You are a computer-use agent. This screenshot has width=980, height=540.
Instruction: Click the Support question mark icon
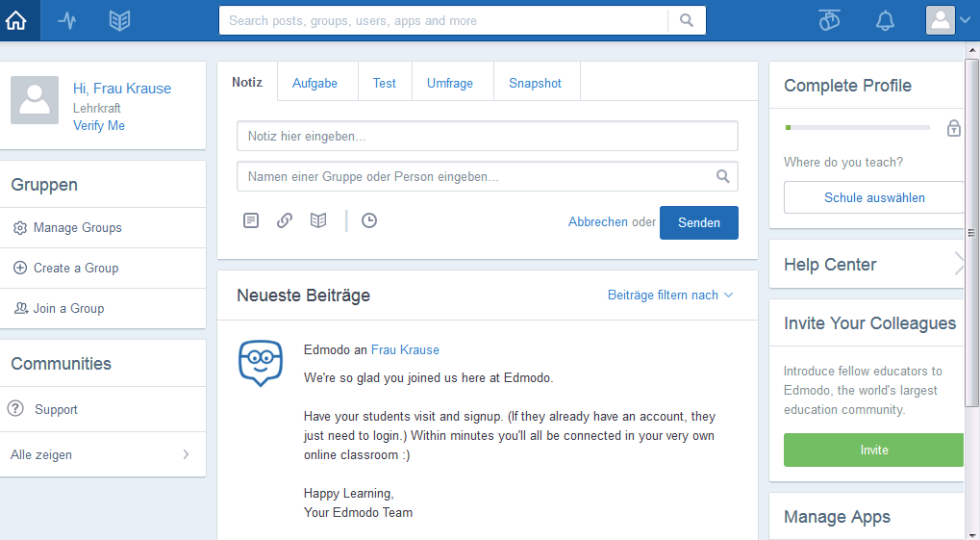pyautogui.click(x=15, y=408)
